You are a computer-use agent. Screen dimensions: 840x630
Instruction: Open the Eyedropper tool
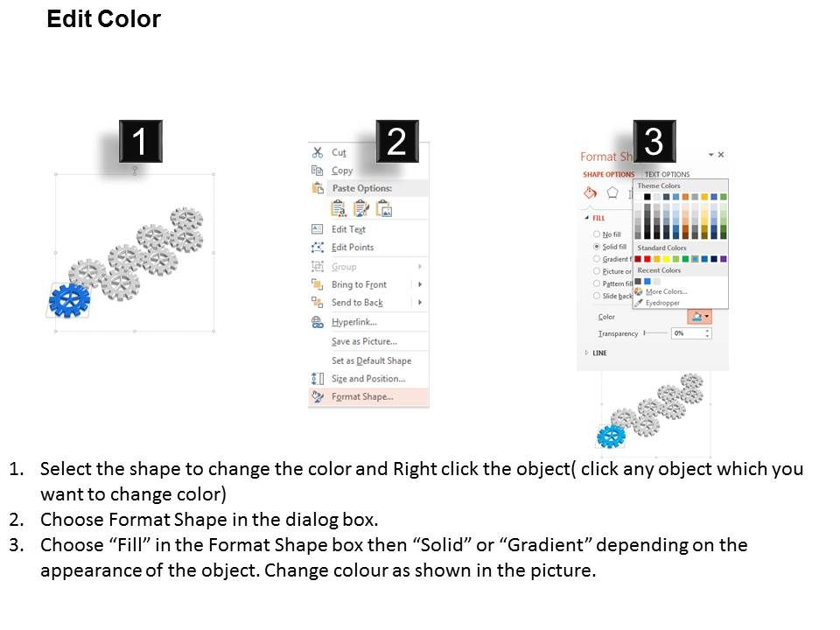662,304
